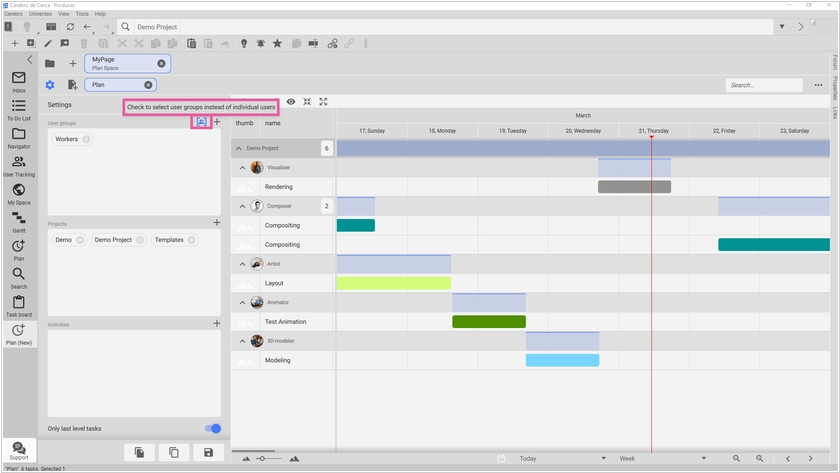Remove the Workers user group chip
The width and height of the screenshot is (840, 473).
86,139
